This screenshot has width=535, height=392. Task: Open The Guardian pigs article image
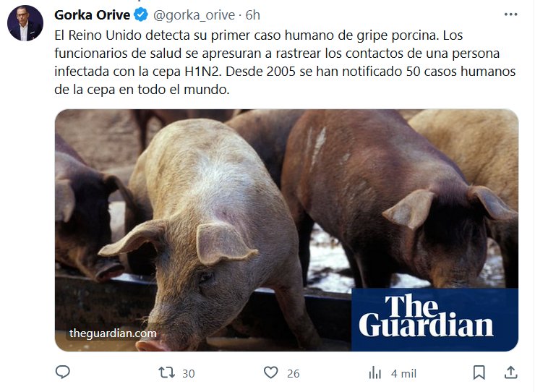coord(286,230)
